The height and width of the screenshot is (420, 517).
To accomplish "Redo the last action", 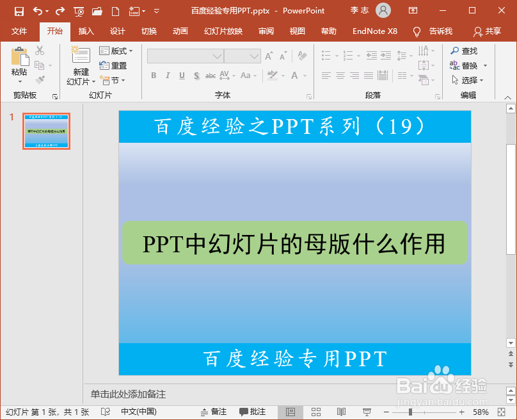I will tap(60, 12).
